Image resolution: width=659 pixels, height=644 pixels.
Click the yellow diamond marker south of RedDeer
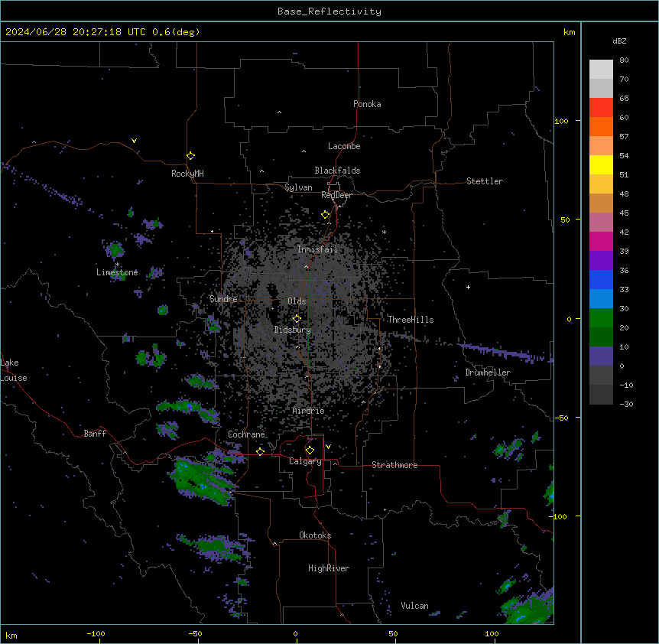tap(325, 214)
